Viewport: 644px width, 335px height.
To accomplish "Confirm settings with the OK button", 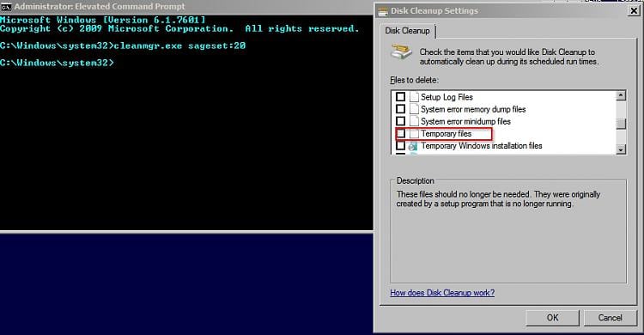I will click(552, 318).
